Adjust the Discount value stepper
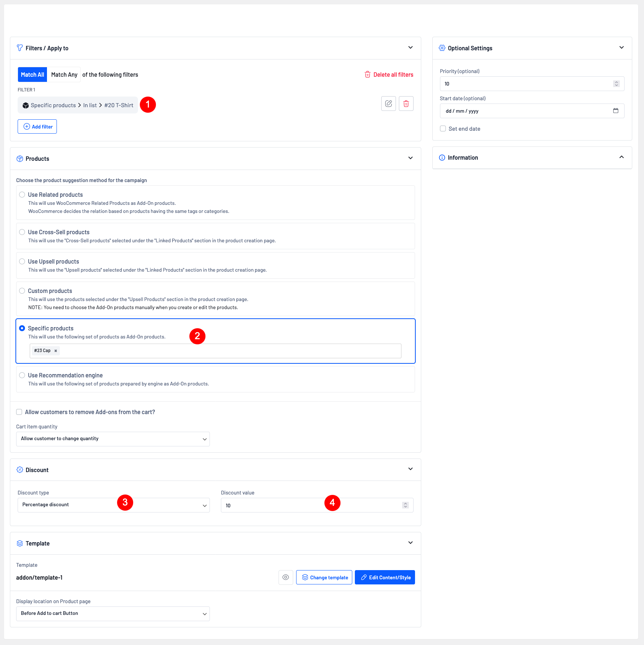 point(405,506)
